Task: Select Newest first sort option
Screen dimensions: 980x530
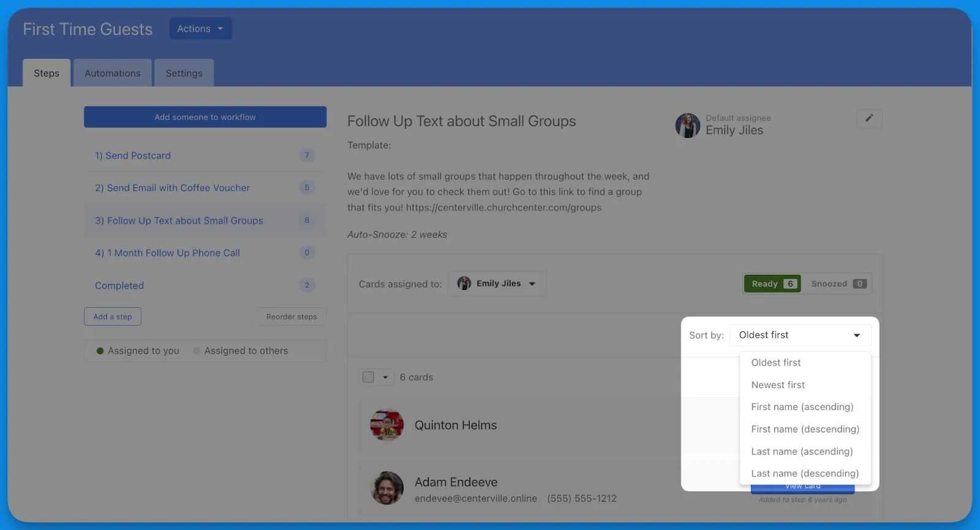Action: (x=778, y=385)
